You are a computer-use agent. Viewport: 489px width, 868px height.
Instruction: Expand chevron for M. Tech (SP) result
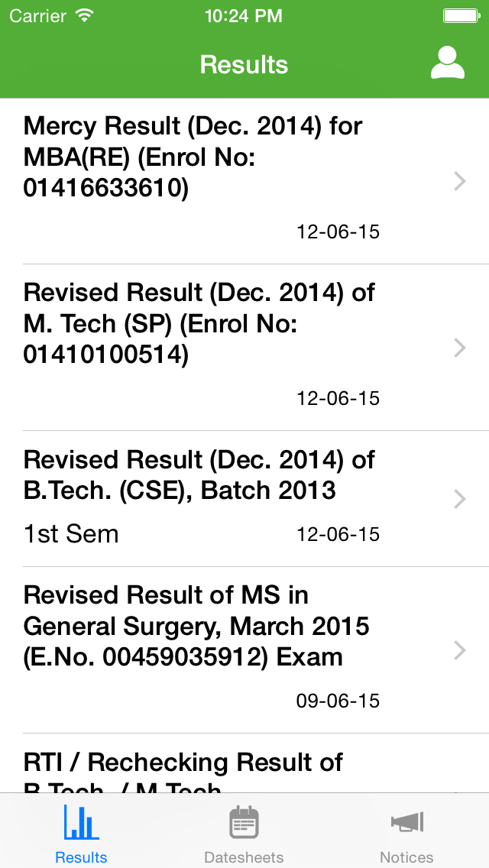click(x=459, y=348)
